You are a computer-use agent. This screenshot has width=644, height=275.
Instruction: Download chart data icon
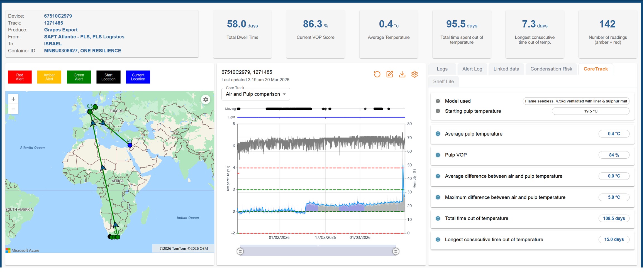click(x=402, y=74)
